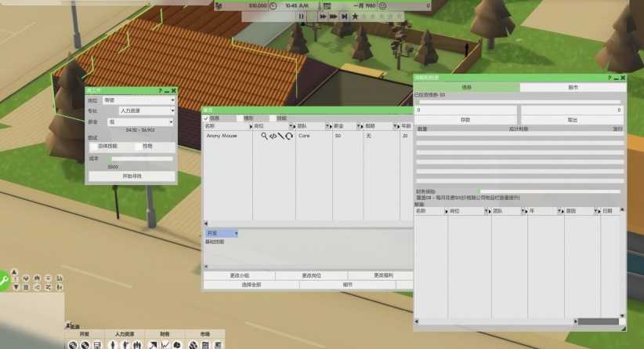Toggle the 性格 checkbox in hiring window
644x349 pixels.
[139, 146]
